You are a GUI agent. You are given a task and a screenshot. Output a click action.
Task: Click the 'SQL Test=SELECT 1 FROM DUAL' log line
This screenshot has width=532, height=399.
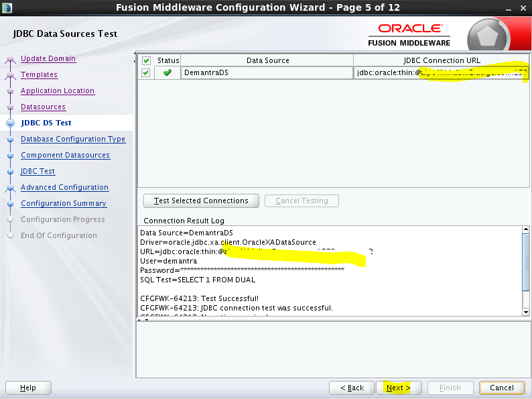(198, 280)
